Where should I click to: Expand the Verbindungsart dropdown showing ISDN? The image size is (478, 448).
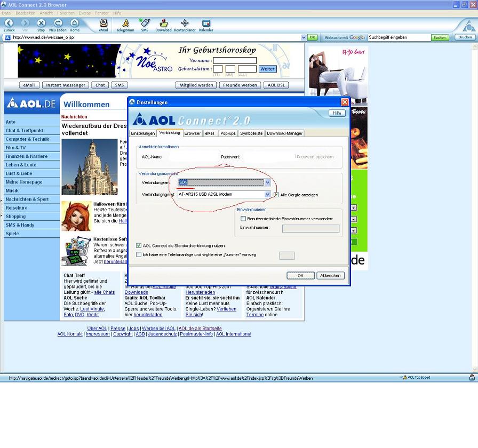[267, 182]
